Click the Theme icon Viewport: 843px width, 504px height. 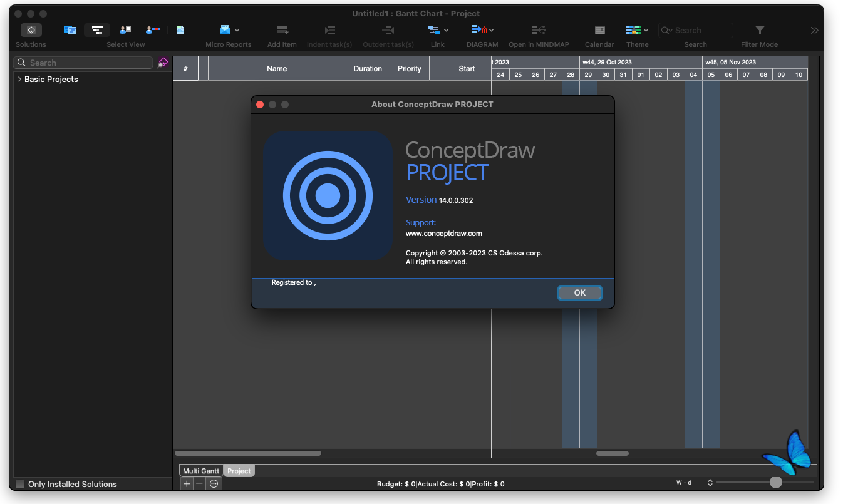point(633,30)
